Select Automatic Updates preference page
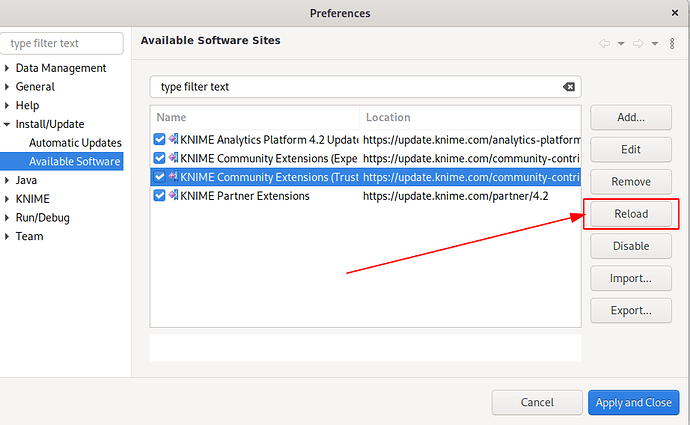Image resolution: width=690 pixels, height=425 pixels. [75, 143]
